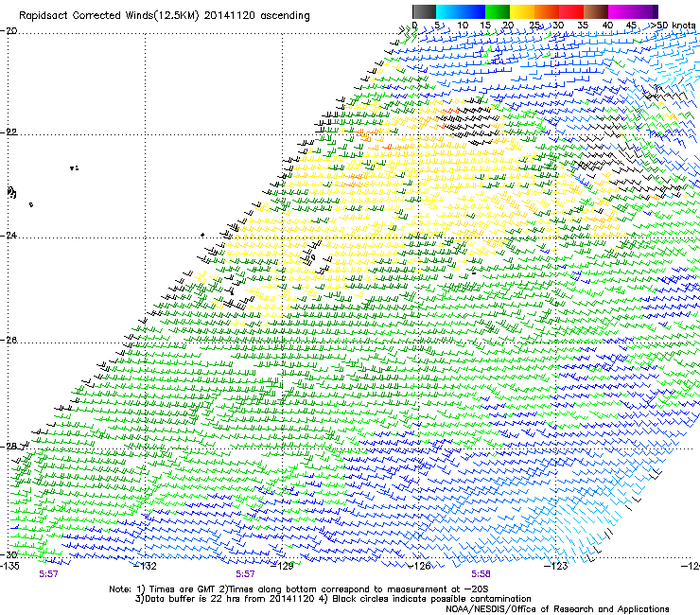
Task: Click the purple '5:58' time label
Action: (x=481, y=574)
